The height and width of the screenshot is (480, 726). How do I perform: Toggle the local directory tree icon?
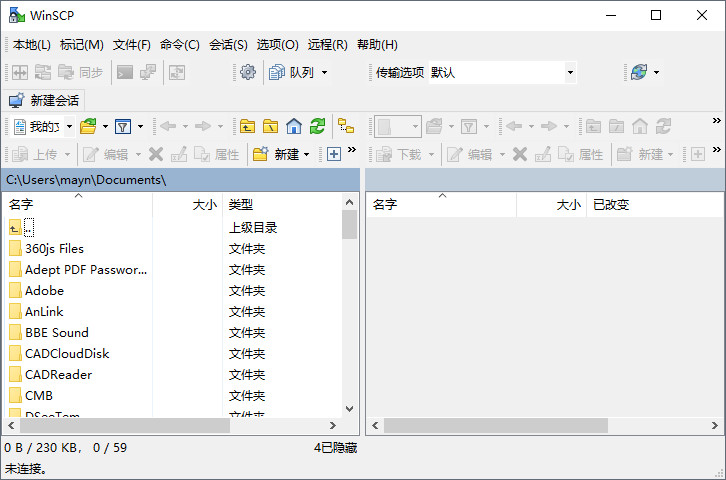pos(346,126)
